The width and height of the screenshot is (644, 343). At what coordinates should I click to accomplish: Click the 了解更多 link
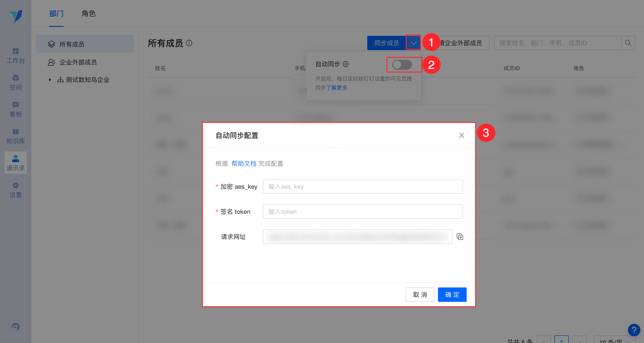(337, 88)
